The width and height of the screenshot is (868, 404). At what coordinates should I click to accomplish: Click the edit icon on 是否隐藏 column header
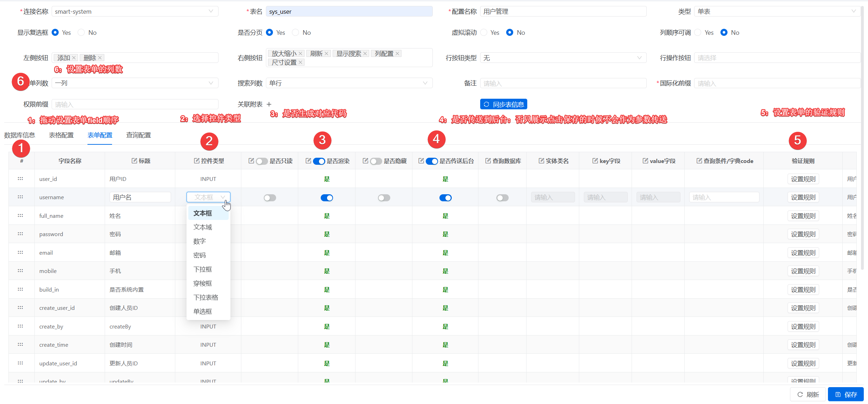pos(365,161)
